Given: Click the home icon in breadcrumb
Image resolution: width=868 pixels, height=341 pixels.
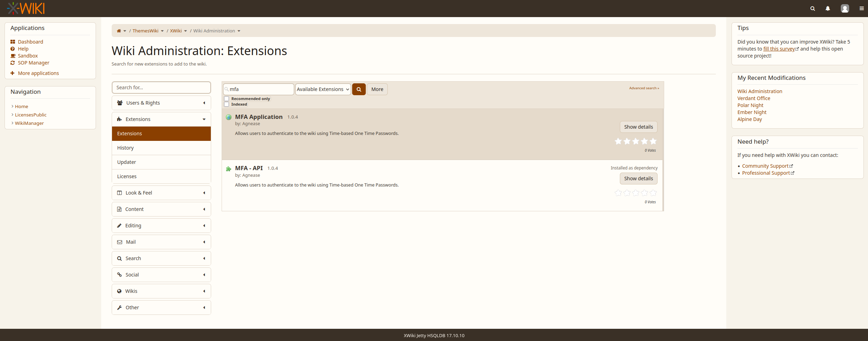Looking at the screenshot, I should (x=119, y=31).
